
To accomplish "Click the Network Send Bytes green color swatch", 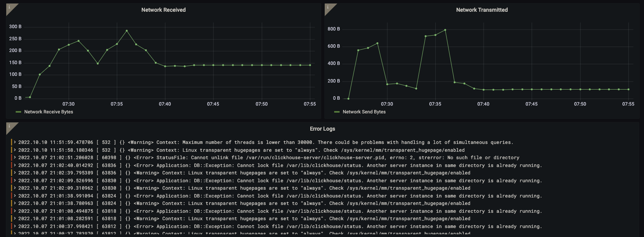I will point(337,112).
